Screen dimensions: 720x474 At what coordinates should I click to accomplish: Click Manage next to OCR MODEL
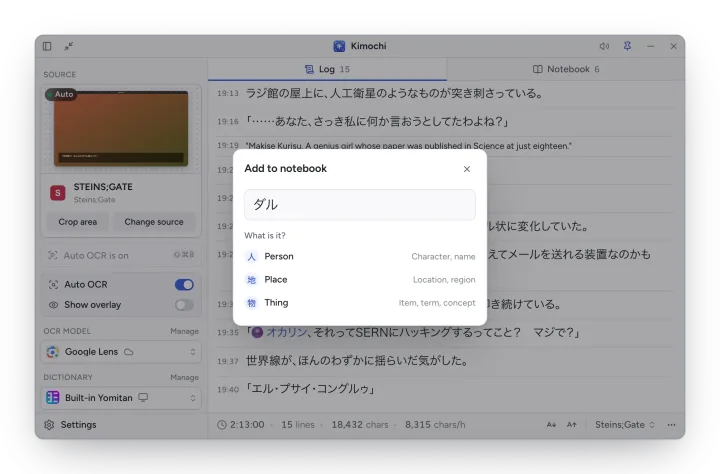coord(184,331)
